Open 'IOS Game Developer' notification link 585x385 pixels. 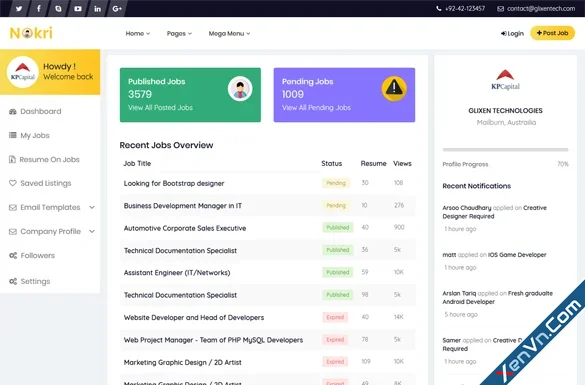(x=517, y=255)
